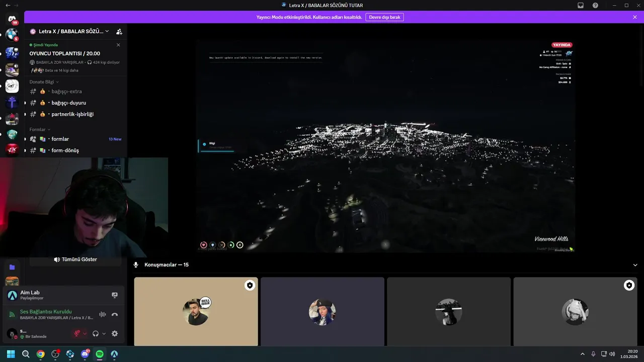Click the invite people icon beside server name

[119, 31]
